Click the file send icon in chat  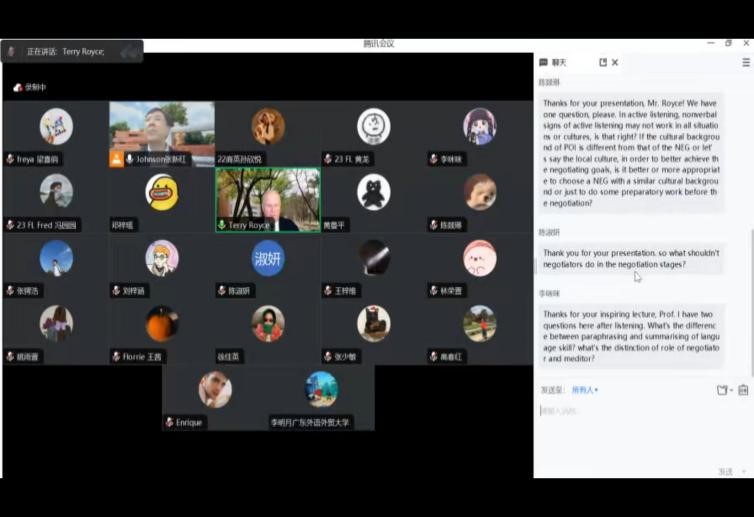point(721,390)
